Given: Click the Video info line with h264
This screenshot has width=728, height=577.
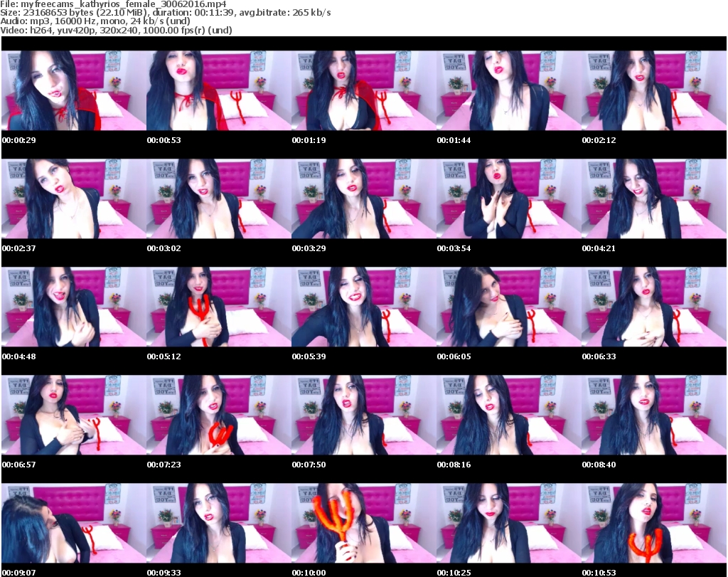Looking at the screenshot, I should [116, 30].
